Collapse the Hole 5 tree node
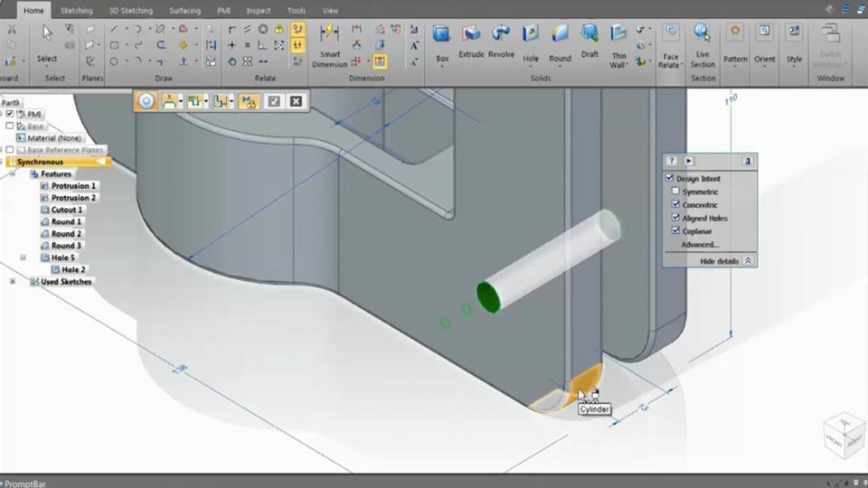Screen dimensions: 868x488 pos(24,258)
